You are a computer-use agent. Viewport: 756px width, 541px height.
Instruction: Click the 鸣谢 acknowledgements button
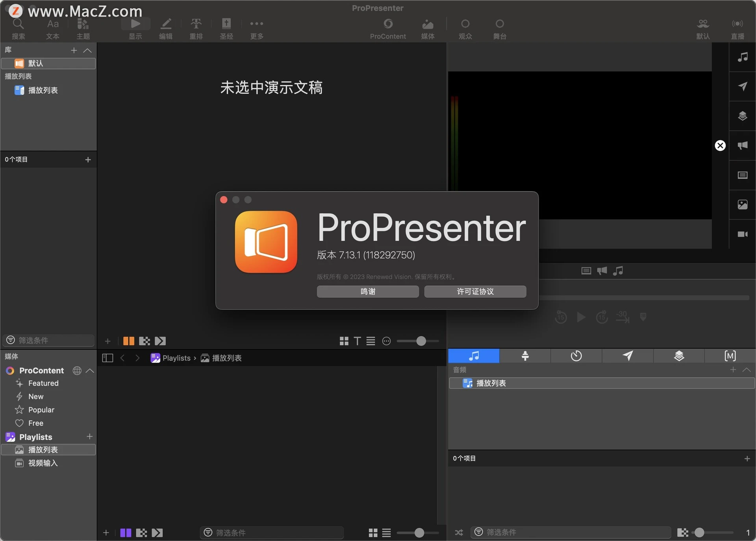pyautogui.click(x=368, y=292)
